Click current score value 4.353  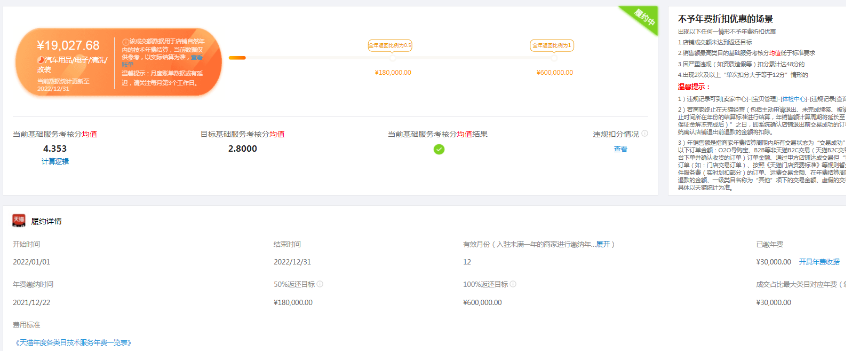click(x=55, y=149)
